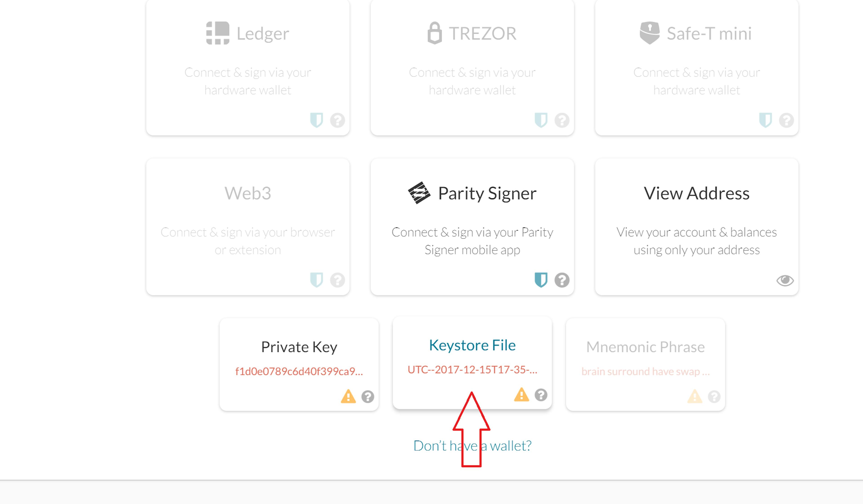Click warning triangle on Keystore File card
Screen dimensions: 863x504
click(x=522, y=394)
